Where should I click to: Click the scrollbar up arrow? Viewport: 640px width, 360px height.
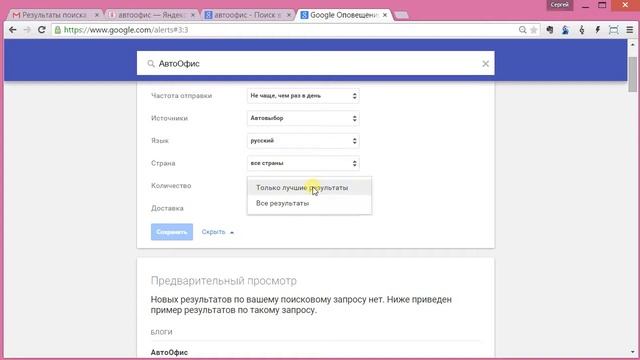tap(633, 44)
